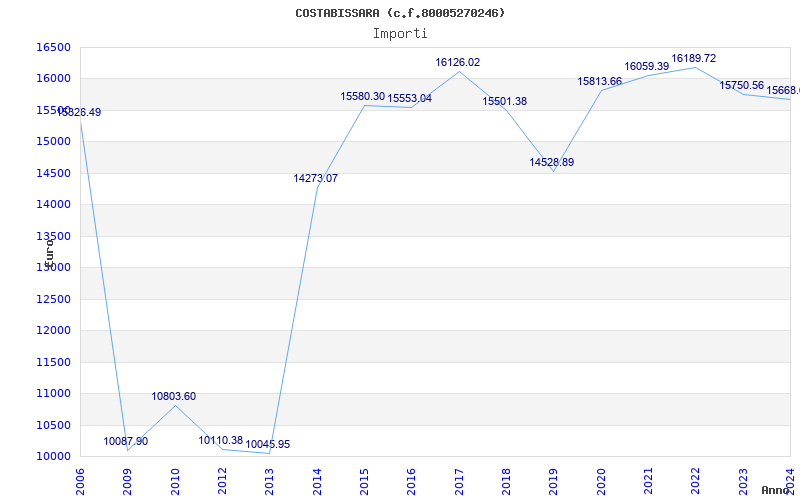This screenshot has width=800, height=500.
Task: Click x-axis year 2020
Action: coord(601,481)
